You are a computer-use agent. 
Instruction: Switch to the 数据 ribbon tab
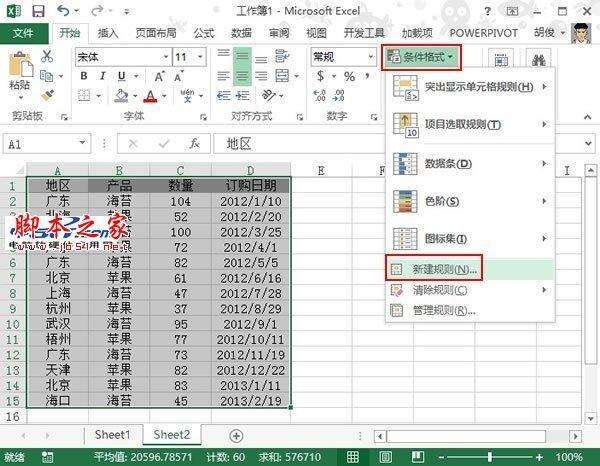(241, 33)
